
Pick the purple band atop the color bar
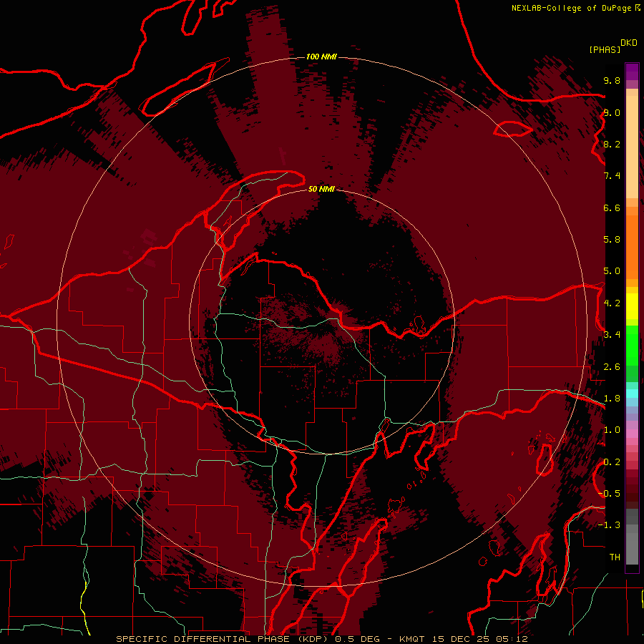(x=632, y=72)
